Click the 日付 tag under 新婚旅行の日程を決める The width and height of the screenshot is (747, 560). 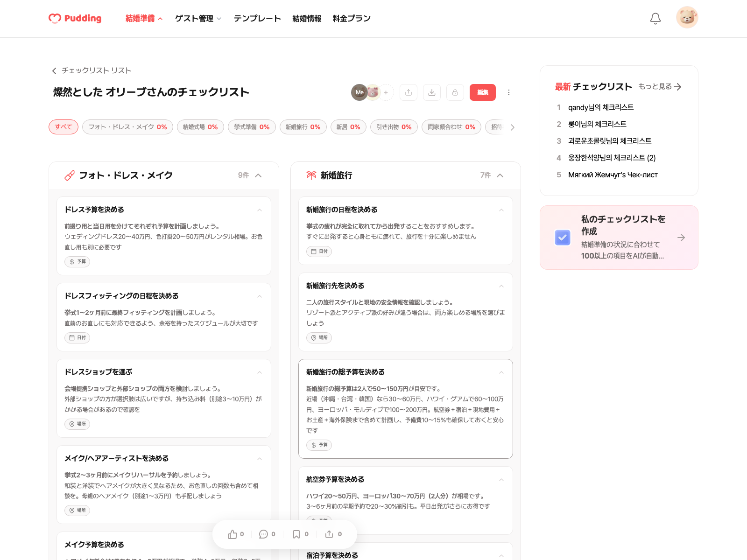(319, 252)
